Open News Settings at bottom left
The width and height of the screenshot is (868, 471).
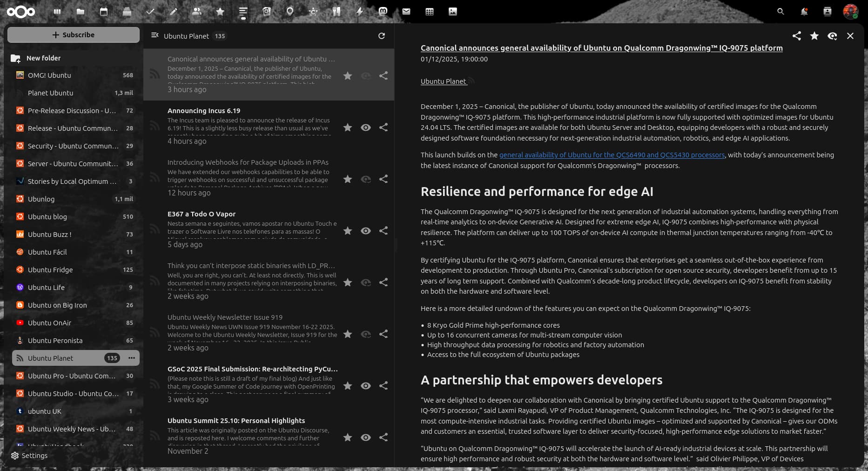[x=30, y=455]
